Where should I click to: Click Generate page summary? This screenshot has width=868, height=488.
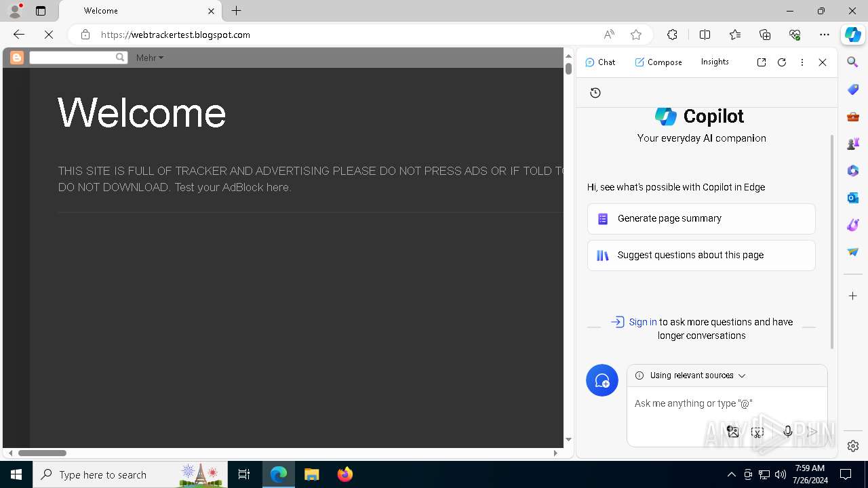(x=701, y=219)
